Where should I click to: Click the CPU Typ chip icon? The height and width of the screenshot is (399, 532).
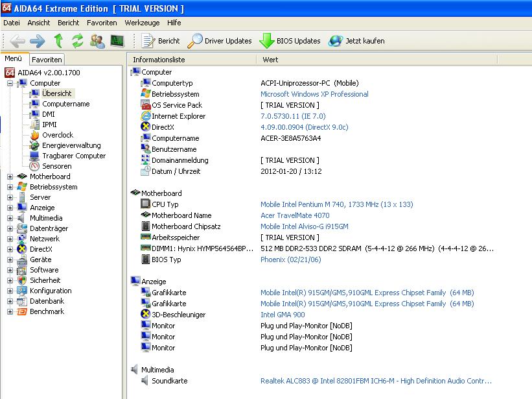tap(146, 204)
